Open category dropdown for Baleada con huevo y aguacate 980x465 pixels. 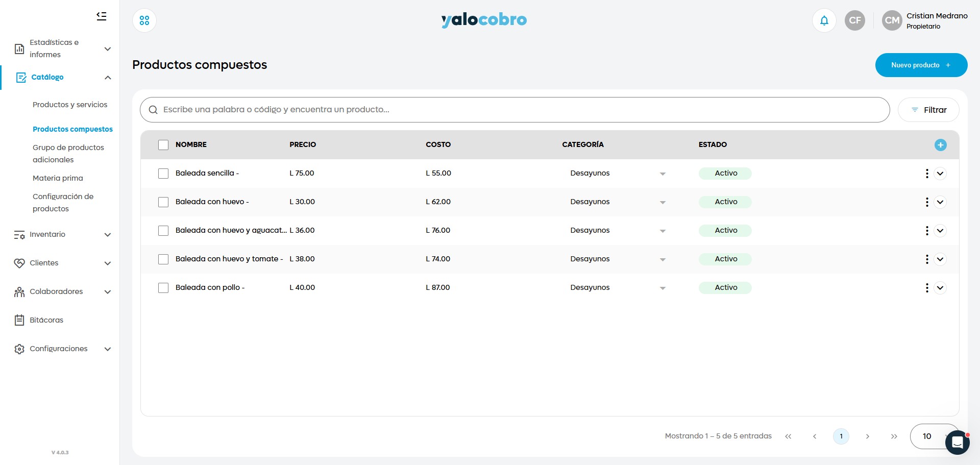coord(663,231)
